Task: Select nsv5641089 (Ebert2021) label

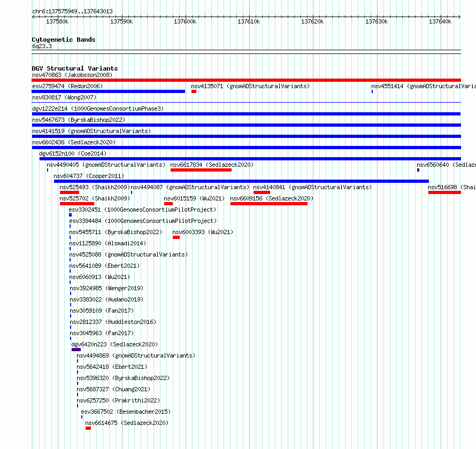Action: pyautogui.click(x=104, y=266)
